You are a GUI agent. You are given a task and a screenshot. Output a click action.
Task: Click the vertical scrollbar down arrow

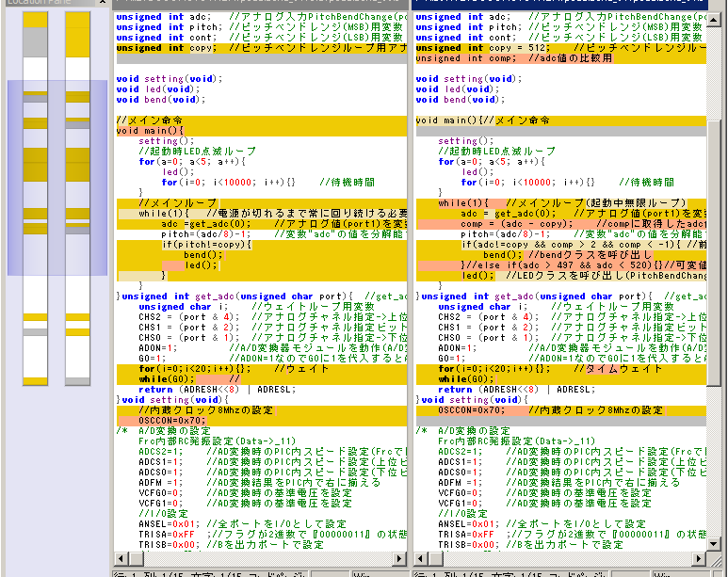(x=714, y=543)
